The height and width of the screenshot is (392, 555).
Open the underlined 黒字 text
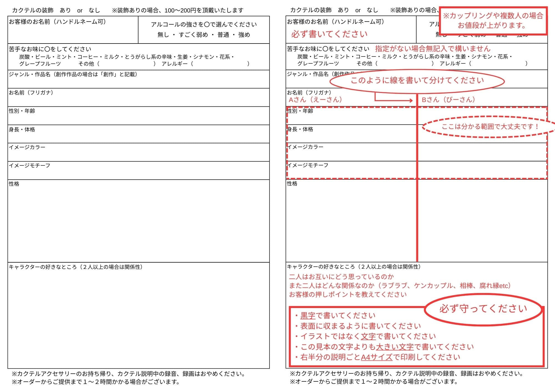point(308,315)
